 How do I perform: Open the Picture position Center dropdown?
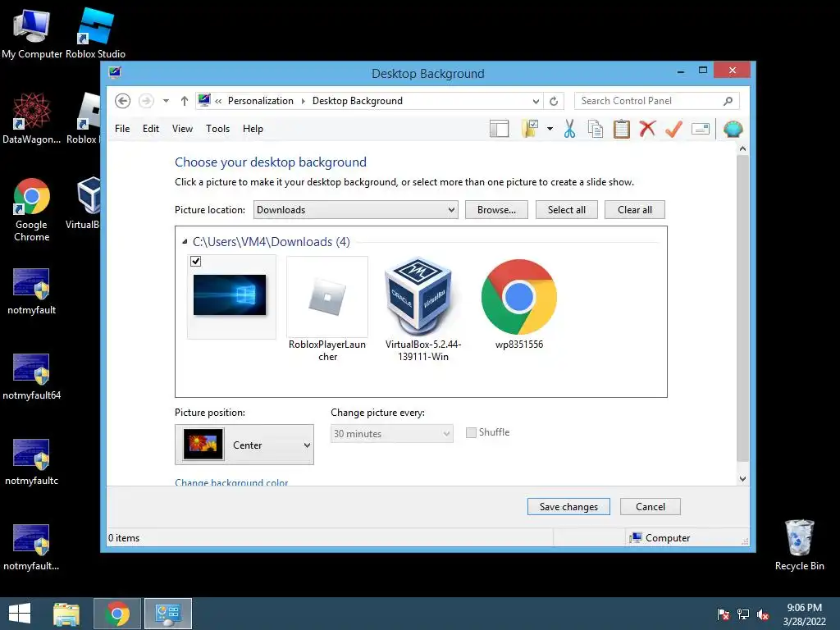click(244, 445)
